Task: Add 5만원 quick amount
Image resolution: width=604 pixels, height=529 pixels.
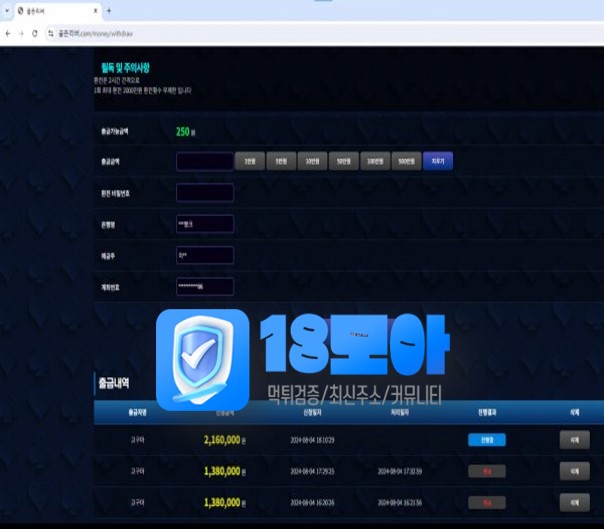Action: 281,161
